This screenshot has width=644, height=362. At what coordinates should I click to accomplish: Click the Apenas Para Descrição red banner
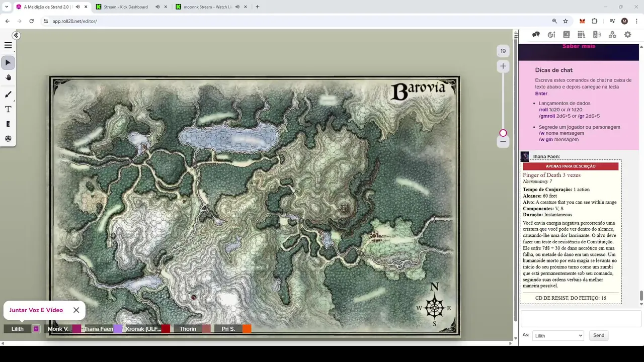coord(571,166)
